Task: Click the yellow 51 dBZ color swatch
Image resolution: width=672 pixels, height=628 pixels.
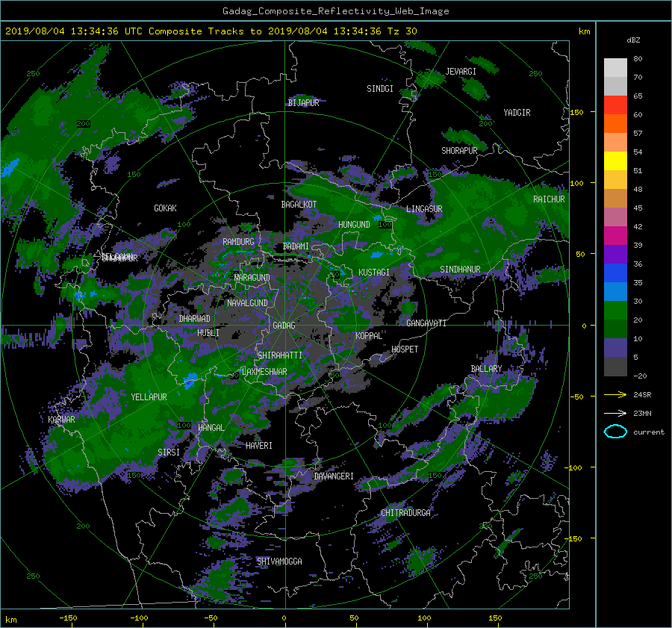Action: click(615, 161)
